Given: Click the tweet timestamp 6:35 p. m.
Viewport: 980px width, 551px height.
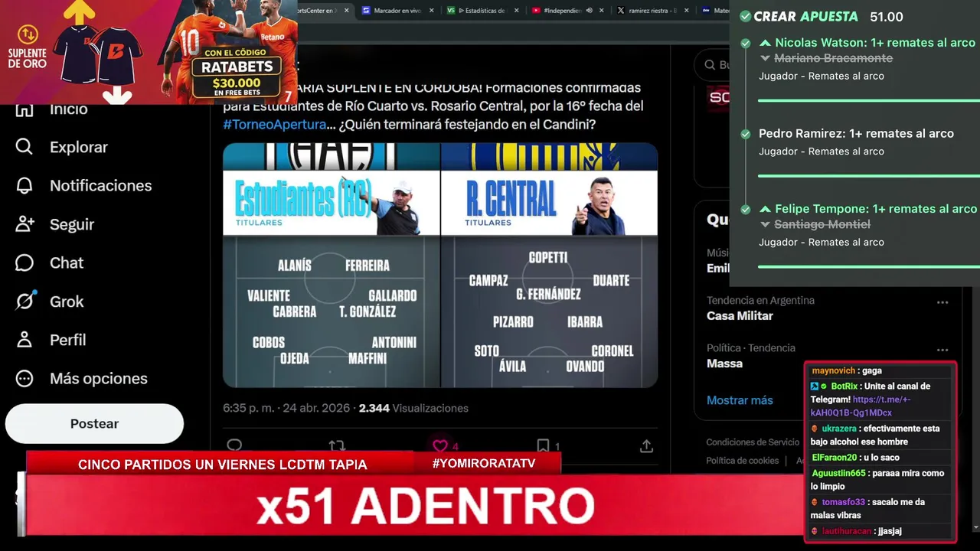Looking at the screenshot, I should [286, 408].
